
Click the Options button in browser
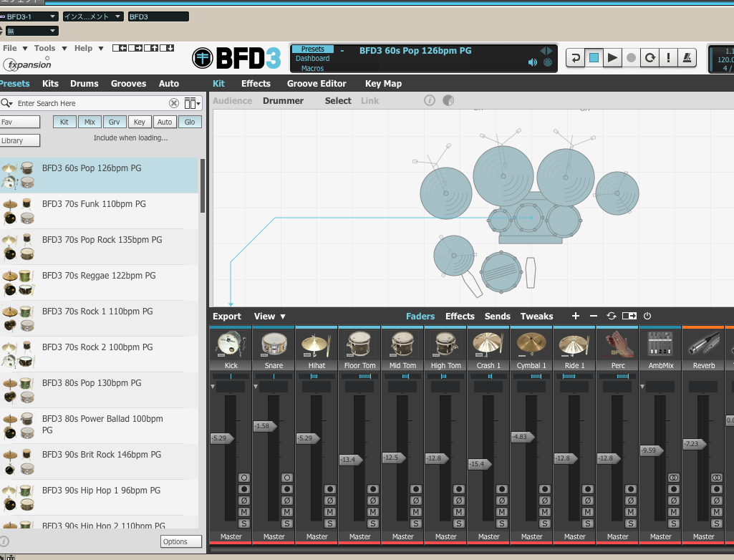181,541
